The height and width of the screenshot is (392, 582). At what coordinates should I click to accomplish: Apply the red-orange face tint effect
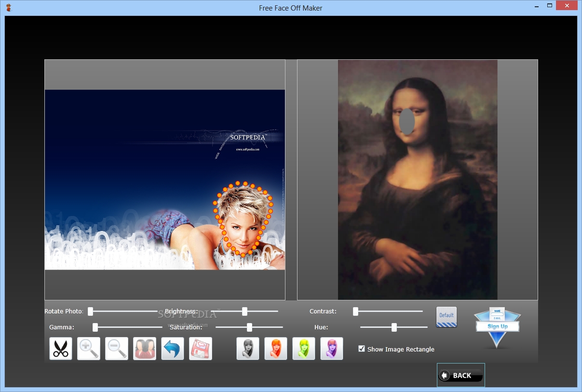[276, 349]
